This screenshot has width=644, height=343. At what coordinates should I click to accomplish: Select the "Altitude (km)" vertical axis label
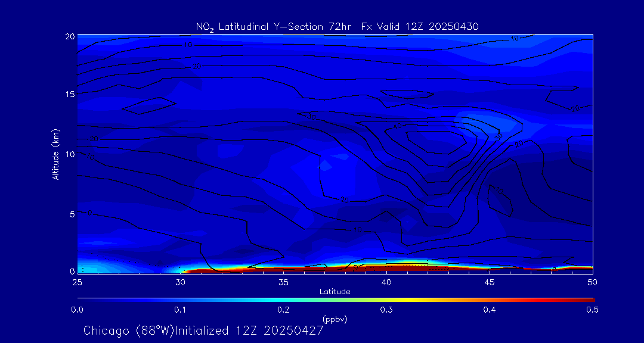pos(55,154)
